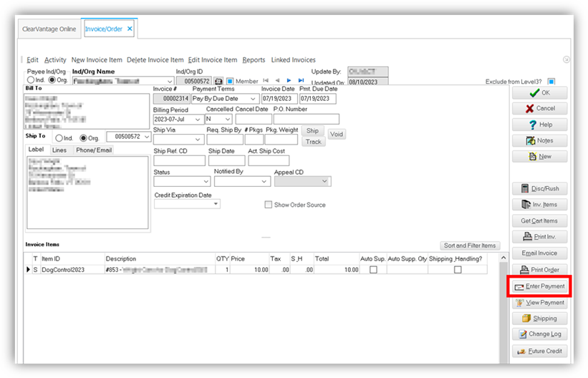Go to previous record navigation arrow
Image resolution: width=588 pixels, height=378 pixels.
point(277,80)
